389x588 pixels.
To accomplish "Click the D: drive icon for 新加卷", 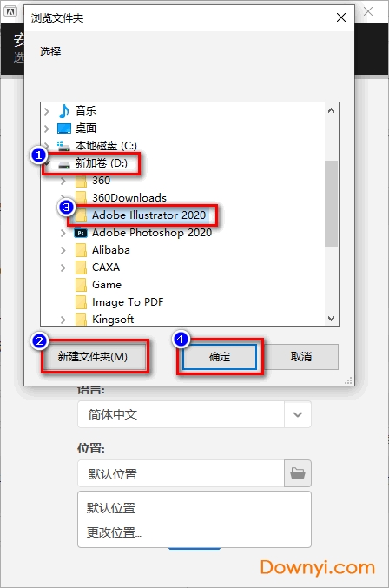I will pyautogui.click(x=64, y=165).
